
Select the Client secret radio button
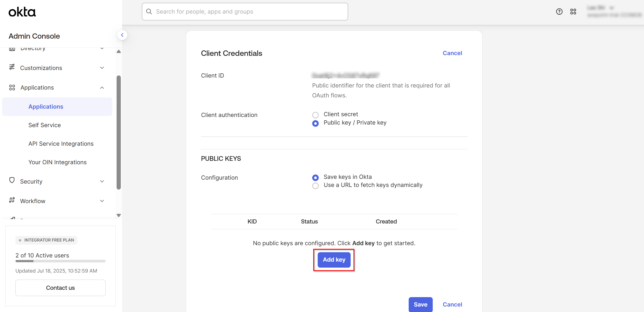(x=315, y=115)
